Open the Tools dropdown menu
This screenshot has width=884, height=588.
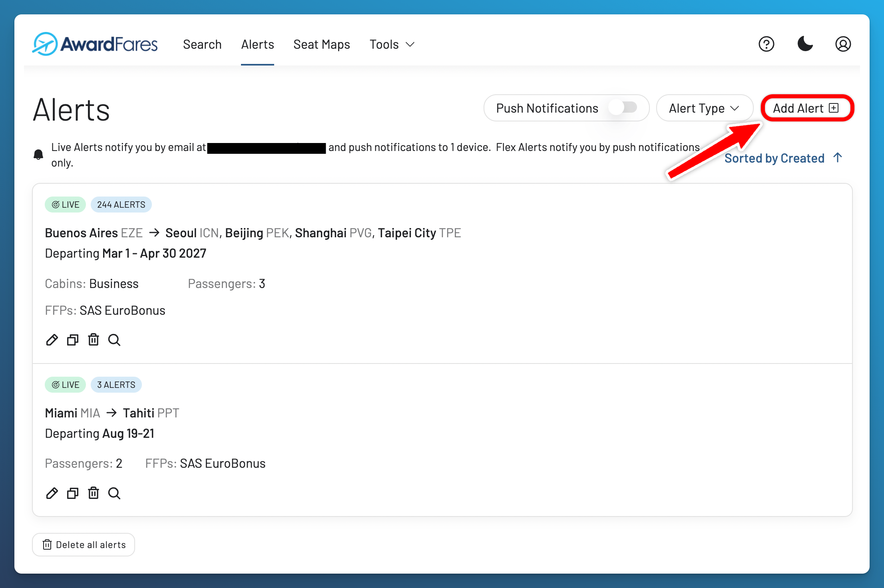click(392, 44)
